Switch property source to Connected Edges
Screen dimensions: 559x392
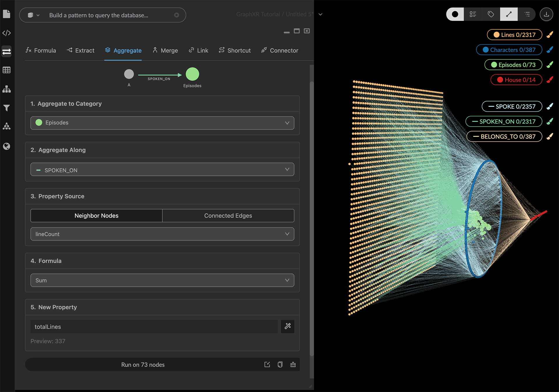[x=228, y=215]
